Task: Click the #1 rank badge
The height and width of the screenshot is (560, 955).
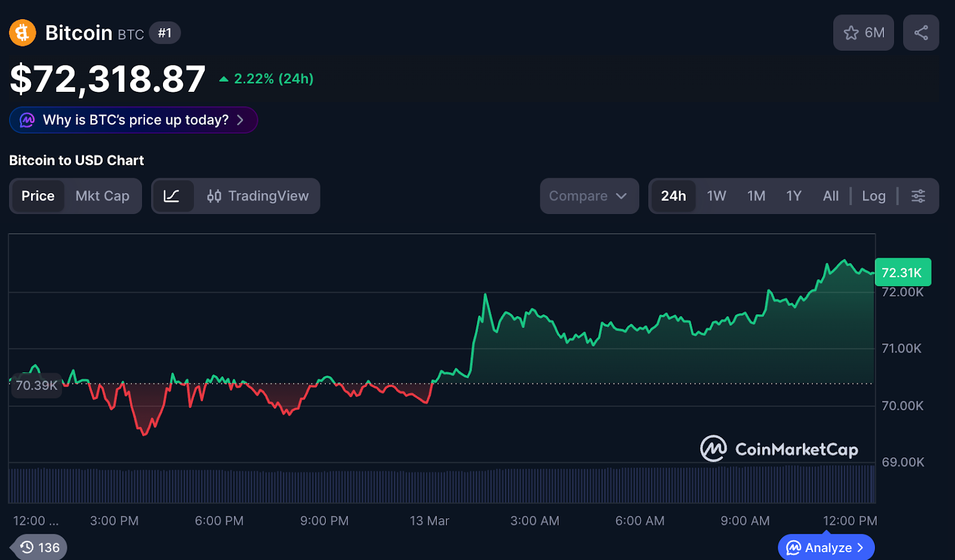Action: point(165,33)
